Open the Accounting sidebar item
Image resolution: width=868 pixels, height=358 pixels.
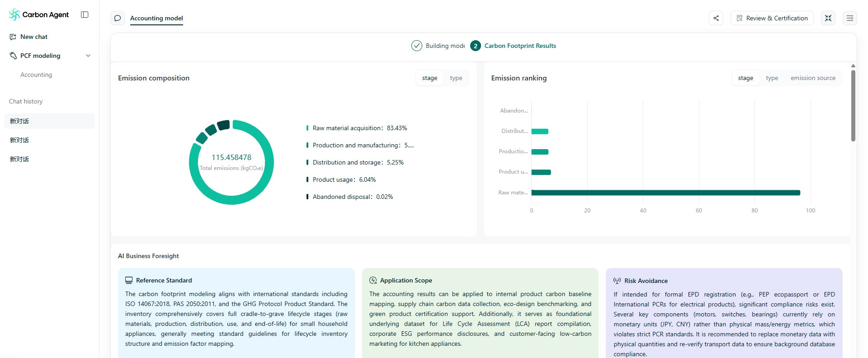tap(36, 75)
